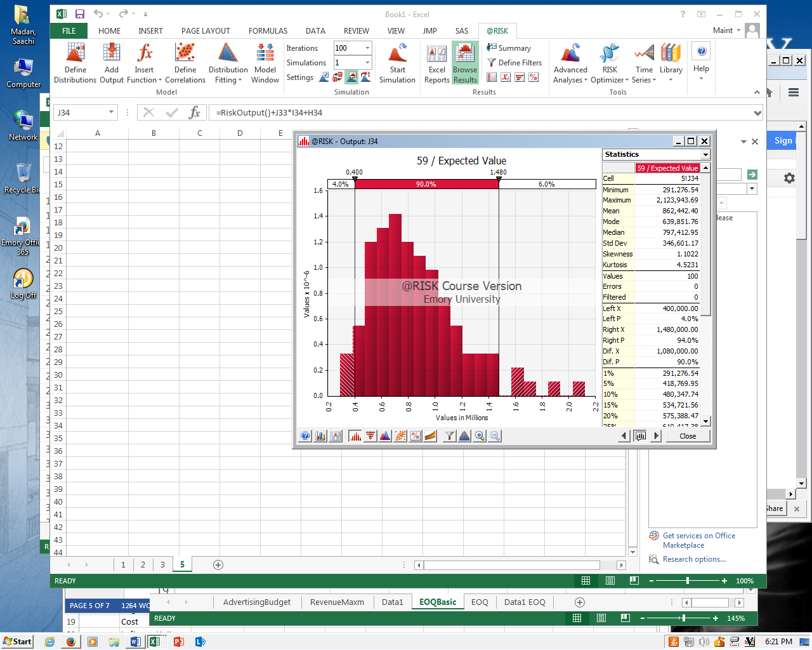Viewport: 812px width, 650px height.
Task: Open Define Distributions in the @RISK ribbon
Action: click(x=75, y=63)
